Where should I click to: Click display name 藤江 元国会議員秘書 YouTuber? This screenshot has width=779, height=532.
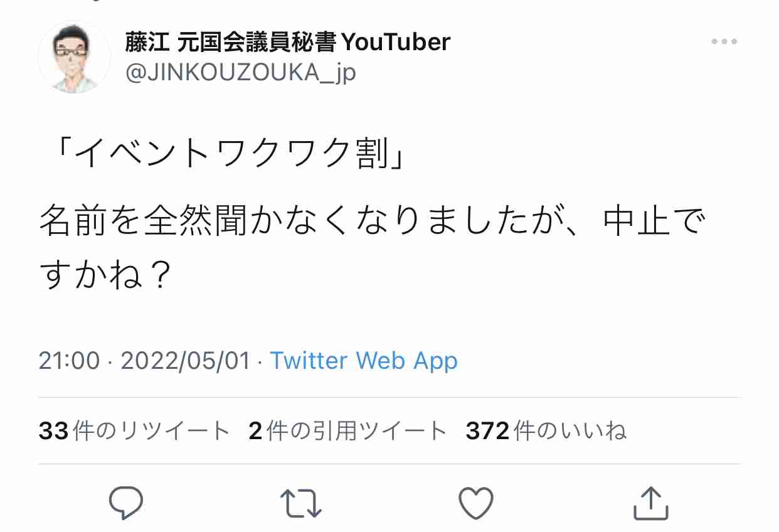(287, 42)
